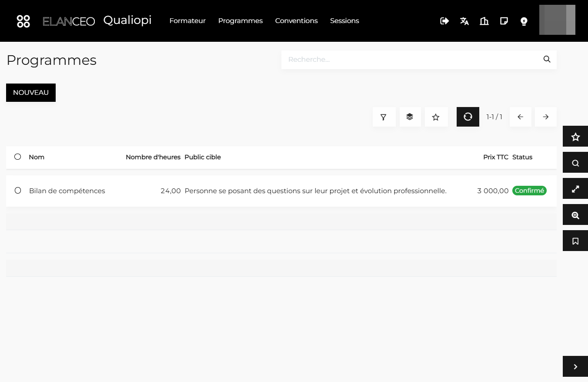This screenshot has width=588, height=382.
Task: Open the Programmes menu
Action: 241,21
